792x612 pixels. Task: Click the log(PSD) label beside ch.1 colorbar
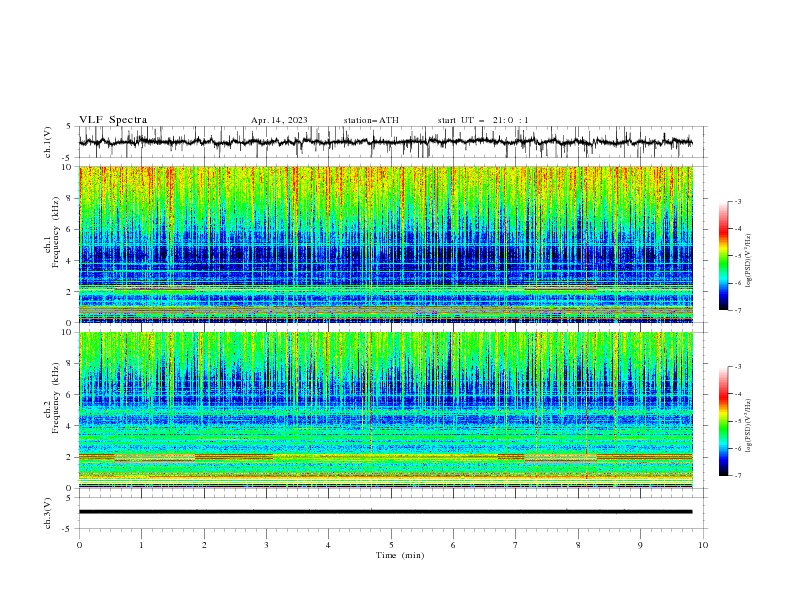[750, 261]
